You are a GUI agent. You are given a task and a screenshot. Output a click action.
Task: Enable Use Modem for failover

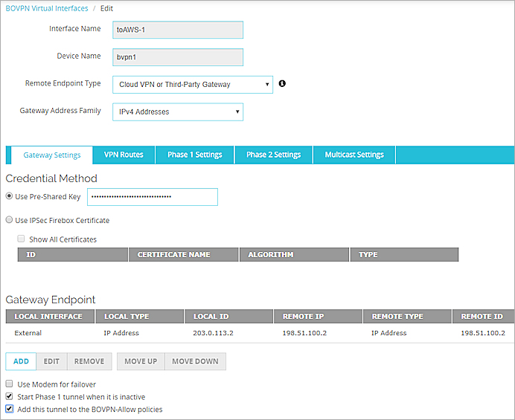coord(10,384)
